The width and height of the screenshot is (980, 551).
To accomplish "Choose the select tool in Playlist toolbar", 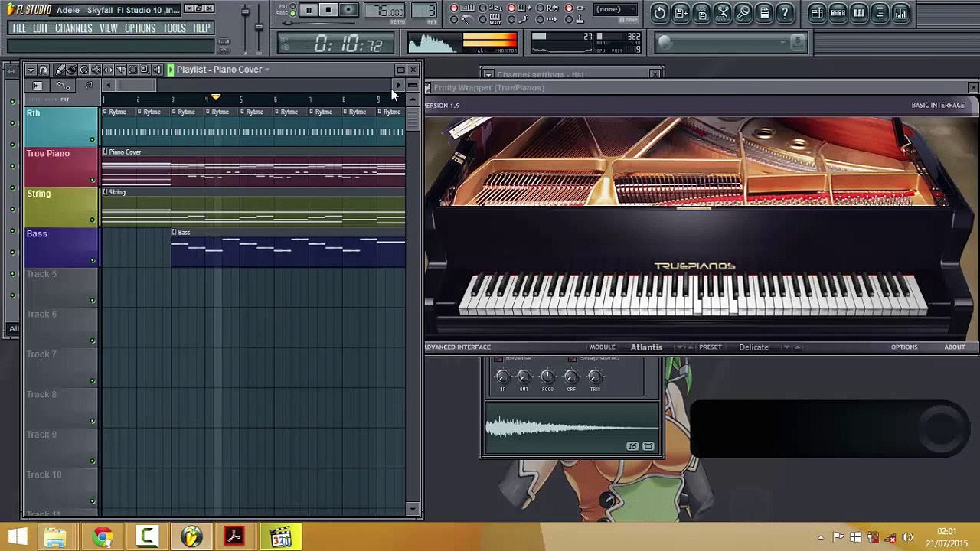I will point(133,70).
